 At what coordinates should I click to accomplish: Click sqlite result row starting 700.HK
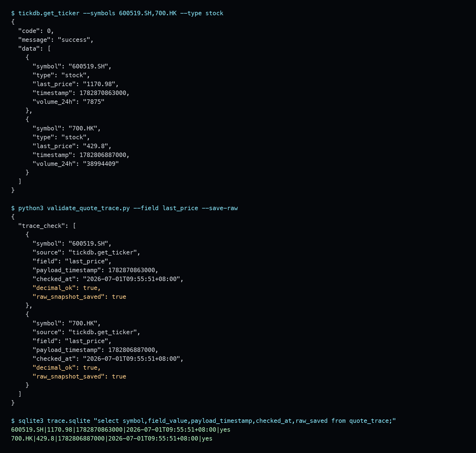112,439
